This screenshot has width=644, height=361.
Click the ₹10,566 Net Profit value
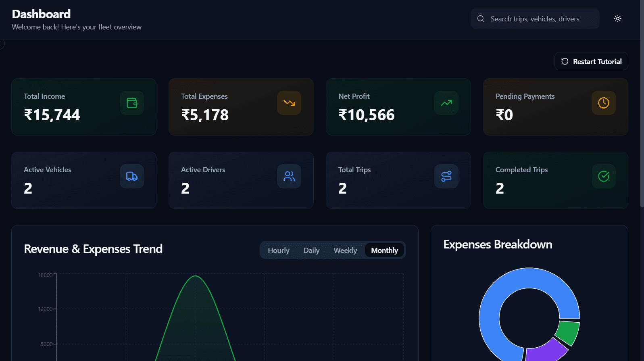click(x=367, y=115)
